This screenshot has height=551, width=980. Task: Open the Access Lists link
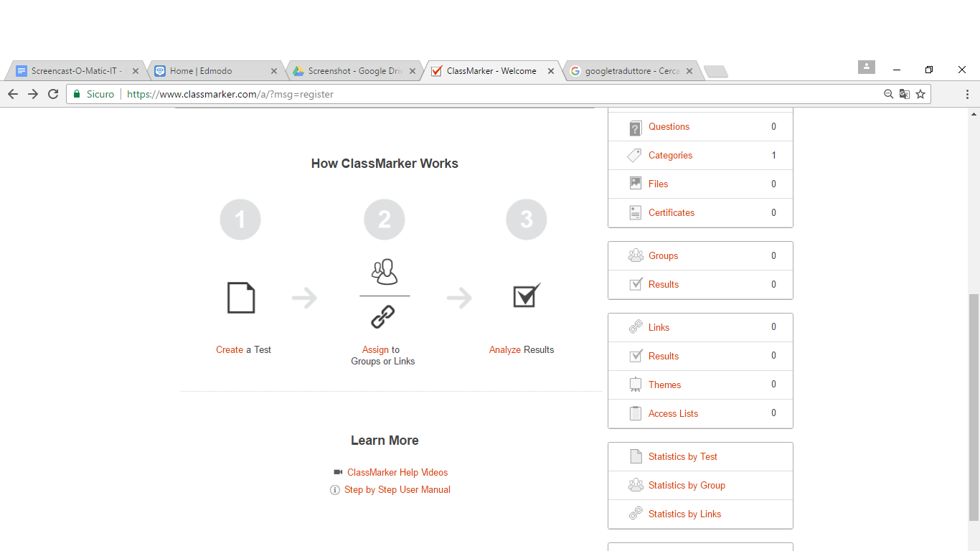(673, 414)
